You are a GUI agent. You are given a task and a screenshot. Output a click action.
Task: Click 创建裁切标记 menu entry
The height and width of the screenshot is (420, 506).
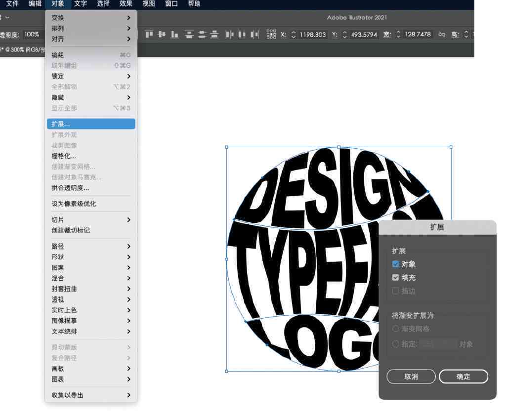91,230
